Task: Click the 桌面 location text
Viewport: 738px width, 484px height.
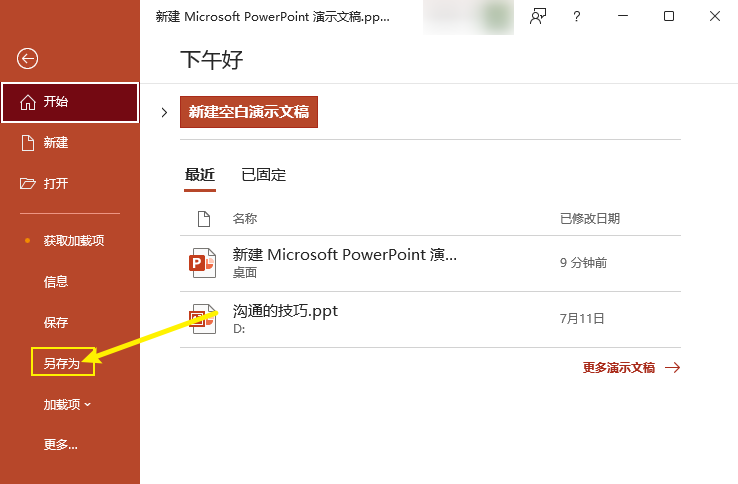Action: click(245, 273)
